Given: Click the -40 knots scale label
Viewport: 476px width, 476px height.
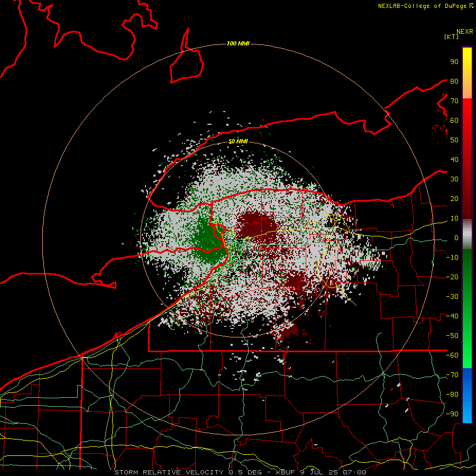Looking at the screenshot, I should (x=452, y=316).
